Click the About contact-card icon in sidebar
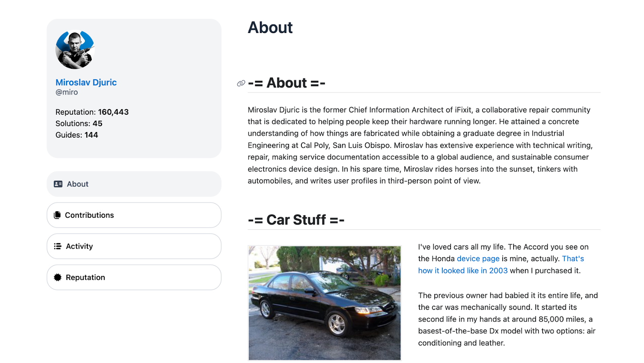Image resolution: width=644 pixels, height=363 pixels. tap(58, 184)
